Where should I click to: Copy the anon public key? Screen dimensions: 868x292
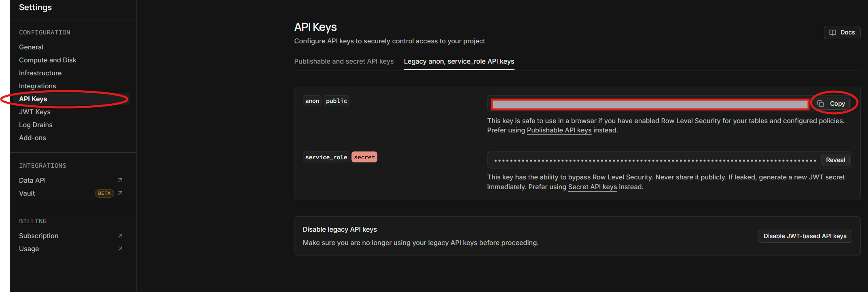[832, 104]
